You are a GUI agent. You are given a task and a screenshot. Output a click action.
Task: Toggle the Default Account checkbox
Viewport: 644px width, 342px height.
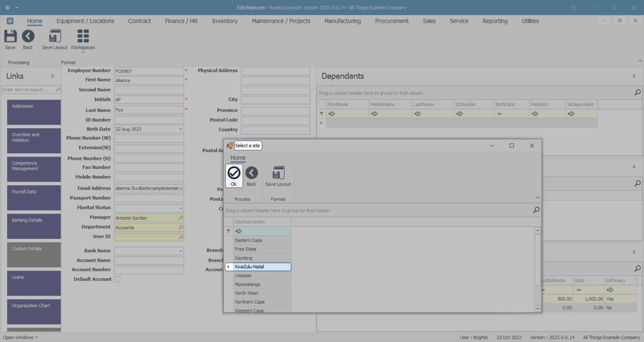coord(117,279)
